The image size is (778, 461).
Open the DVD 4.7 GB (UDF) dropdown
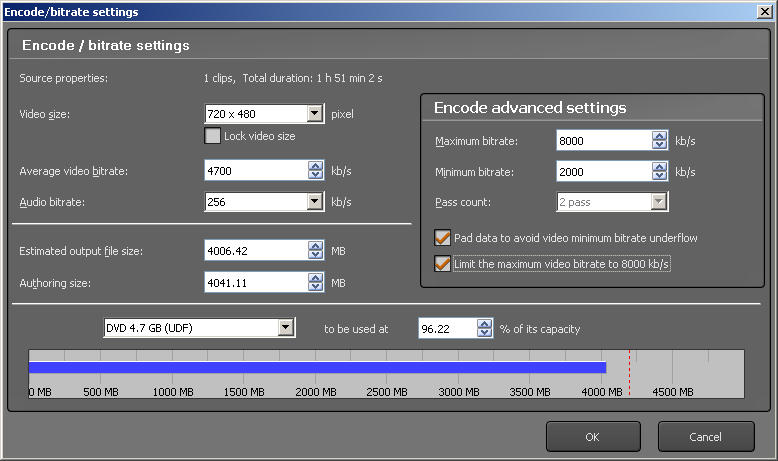pyautogui.click(x=286, y=328)
